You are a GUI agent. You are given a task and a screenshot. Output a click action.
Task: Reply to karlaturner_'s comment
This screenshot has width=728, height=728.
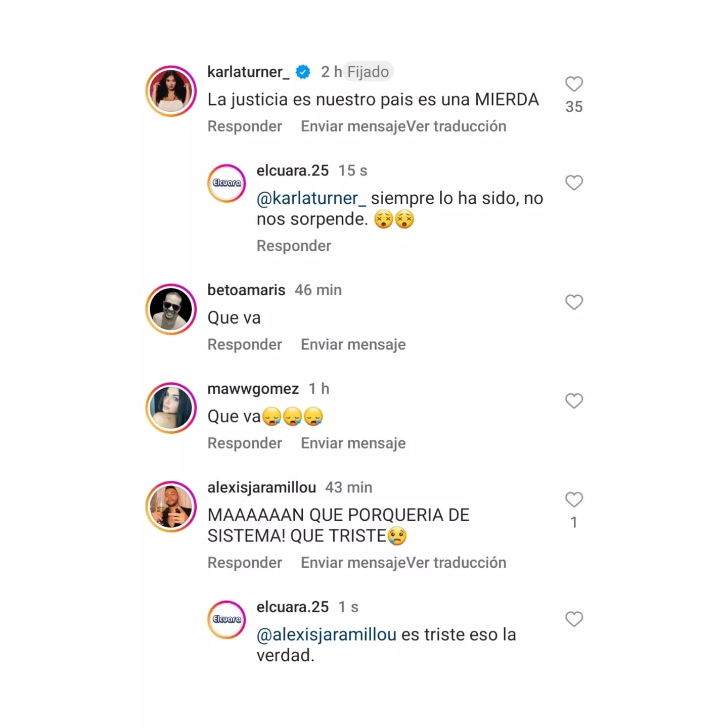click(x=245, y=126)
